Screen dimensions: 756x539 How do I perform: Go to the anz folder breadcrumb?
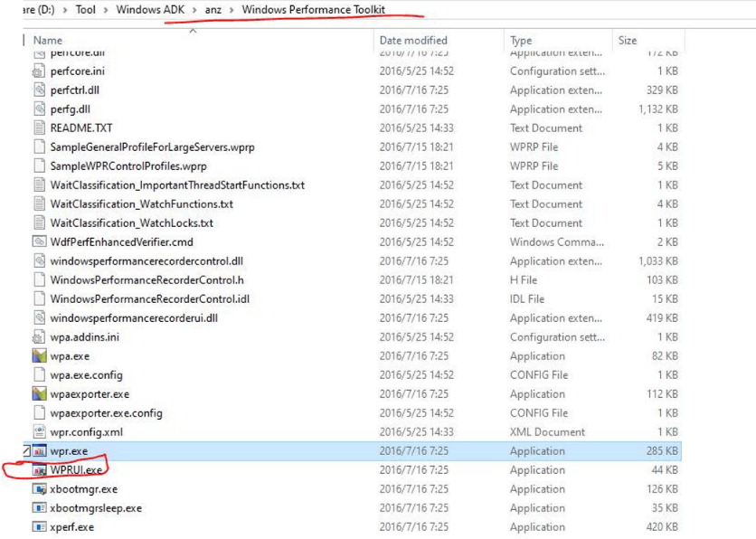[x=213, y=10]
